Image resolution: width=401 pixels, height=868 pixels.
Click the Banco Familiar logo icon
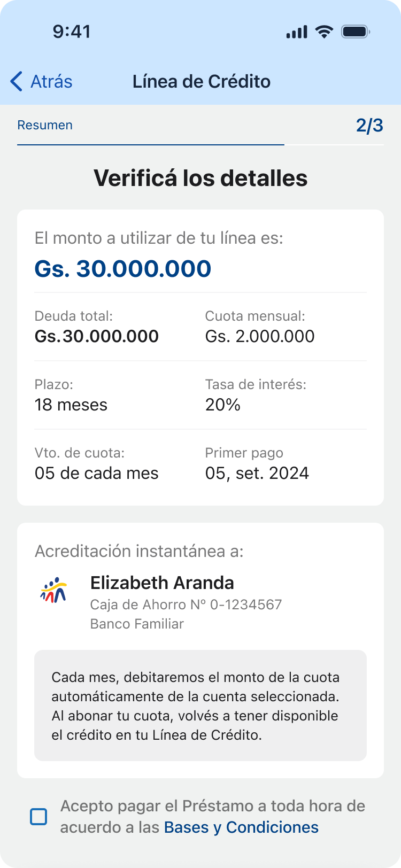[x=53, y=590]
